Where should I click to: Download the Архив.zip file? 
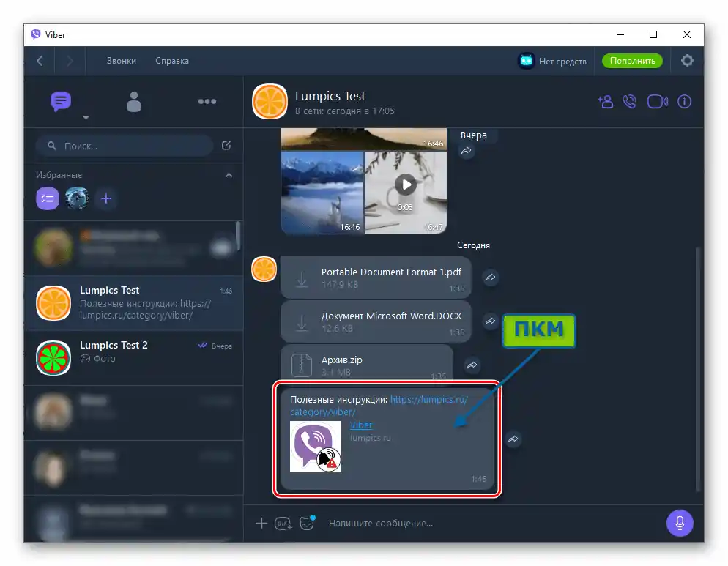click(x=300, y=365)
